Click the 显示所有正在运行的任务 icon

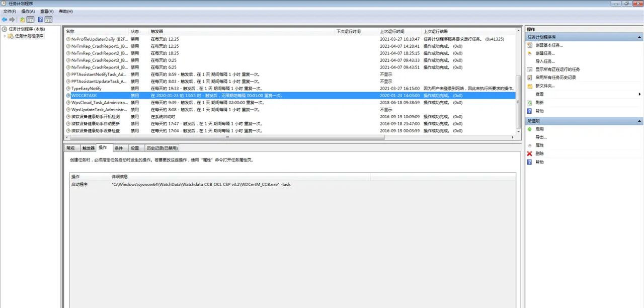tap(529, 69)
